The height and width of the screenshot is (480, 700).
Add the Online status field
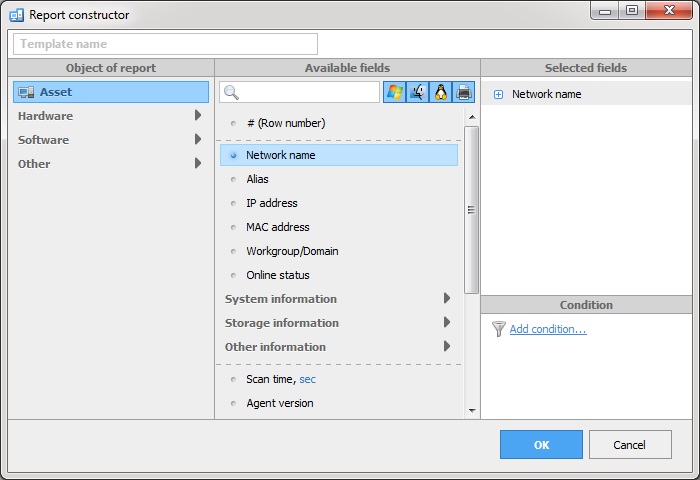339,275
